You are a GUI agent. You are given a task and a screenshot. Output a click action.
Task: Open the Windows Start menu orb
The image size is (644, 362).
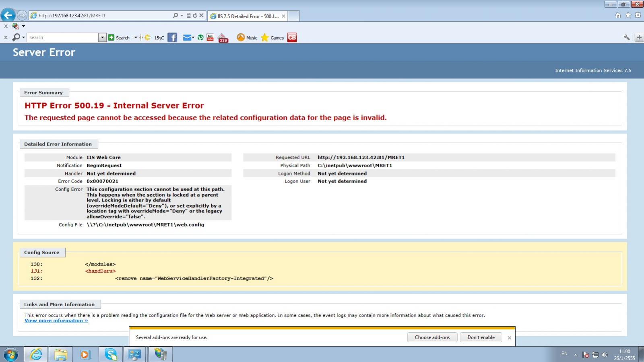10,354
